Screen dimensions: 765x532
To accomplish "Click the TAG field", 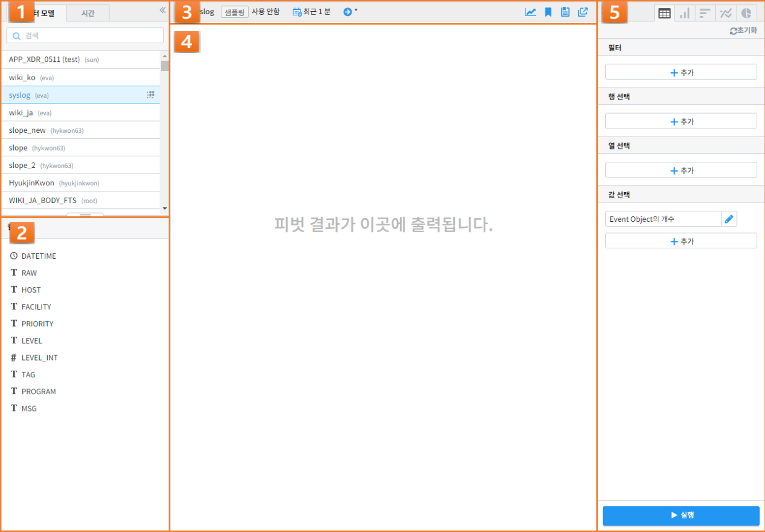I will click(23, 374).
